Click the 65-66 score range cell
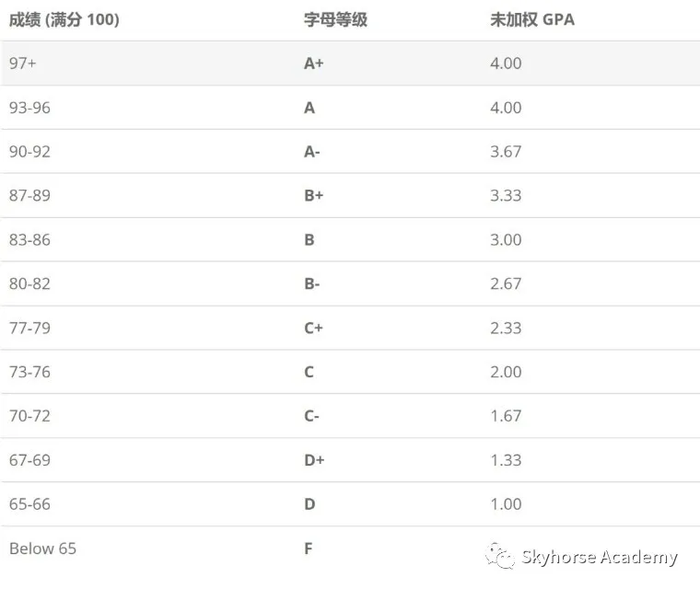Screen dimensions: 700x589 [29, 504]
